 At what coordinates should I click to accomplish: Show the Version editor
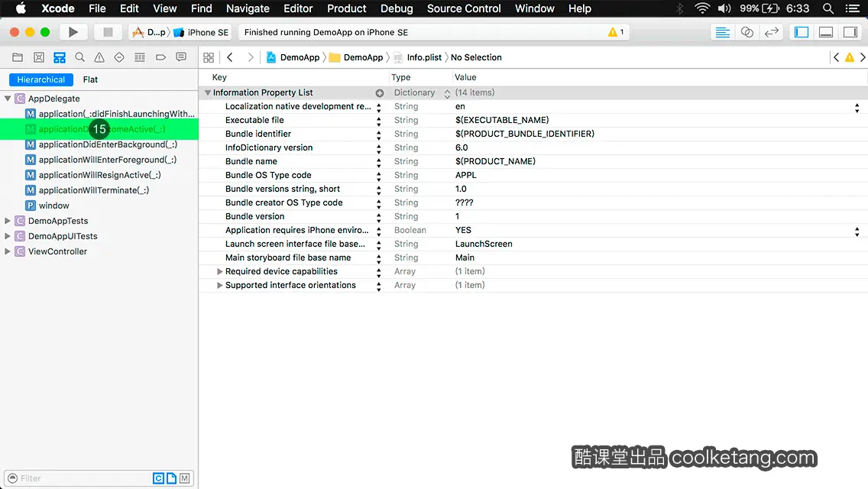click(771, 32)
